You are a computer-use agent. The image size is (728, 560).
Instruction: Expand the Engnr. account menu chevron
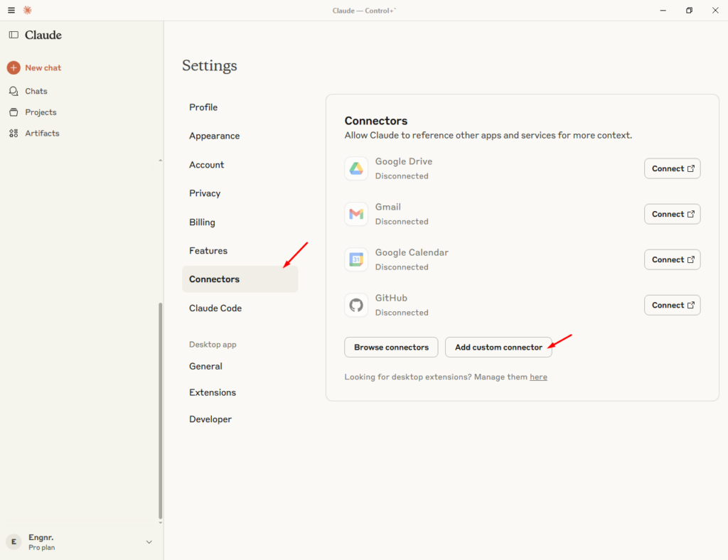coord(149,542)
